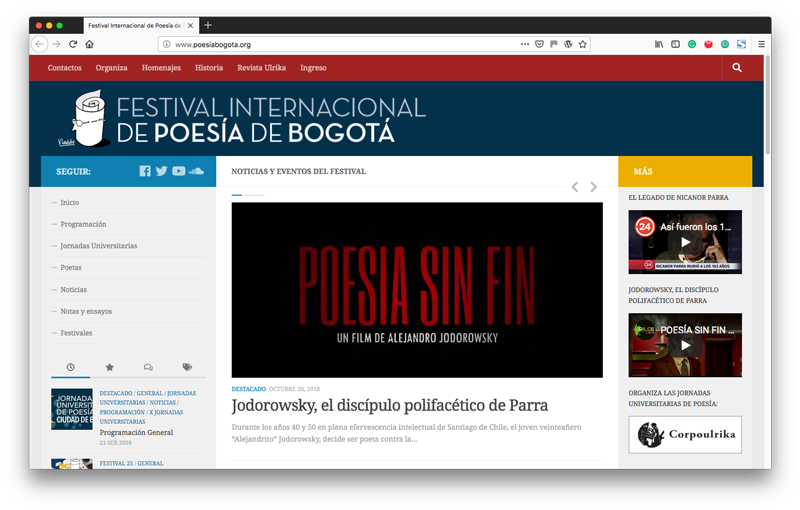This screenshot has height=510, width=800.
Task: Bookmark this page with the star icon
Action: point(583,44)
